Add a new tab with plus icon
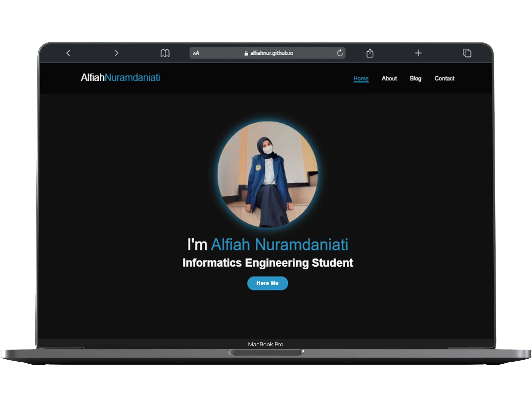The width and height of the screenshot is (532, 399). click(x=418, y=53)
